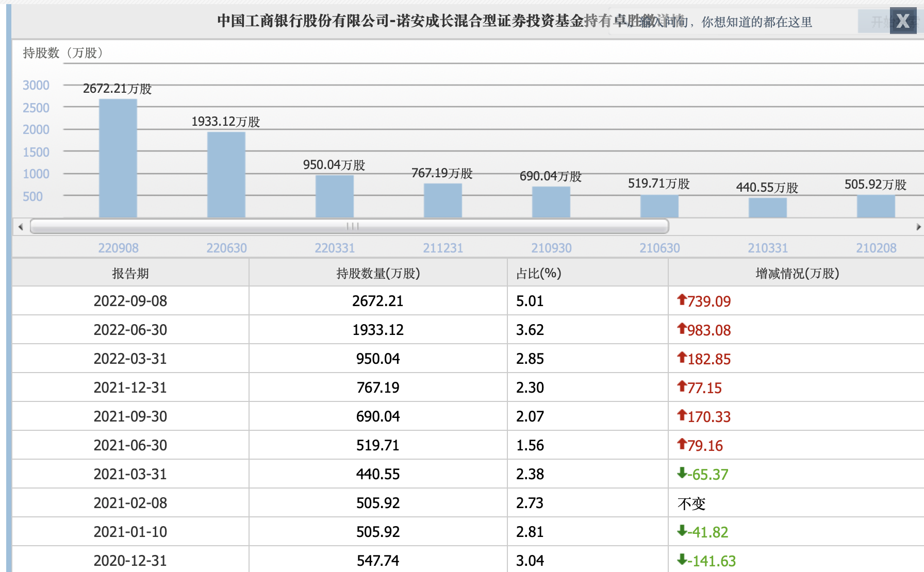Select the 2021-12-31 report date cell

(x=130, y=388)
